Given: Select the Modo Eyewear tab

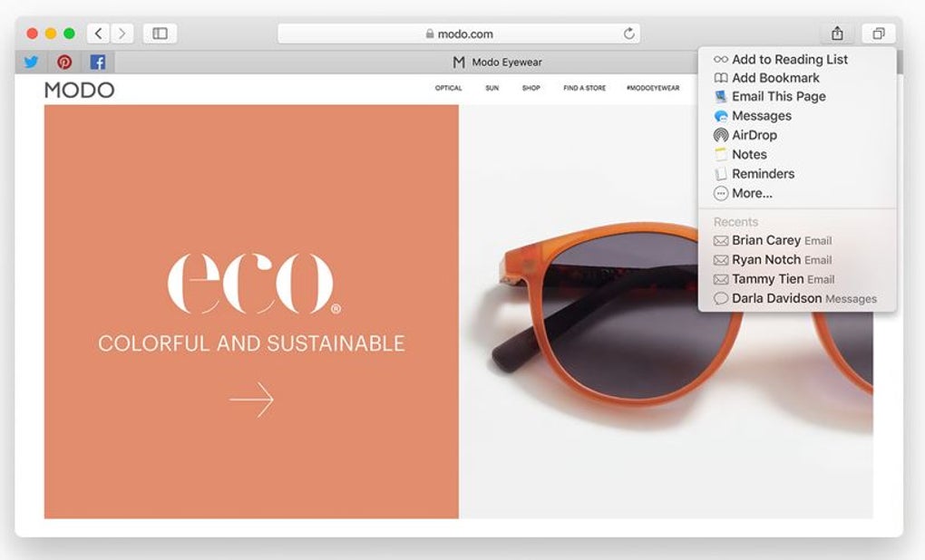Looking at the screenshot, I should click(497, 62).
